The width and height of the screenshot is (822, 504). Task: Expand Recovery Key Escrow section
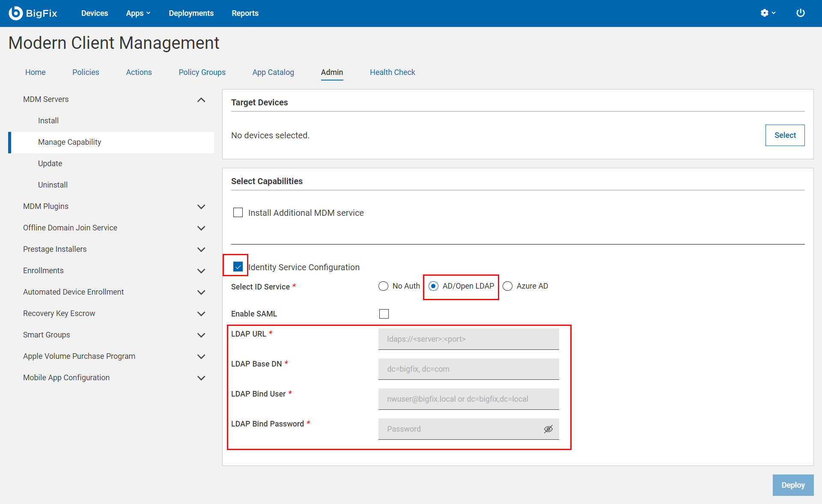click(201, 314)
